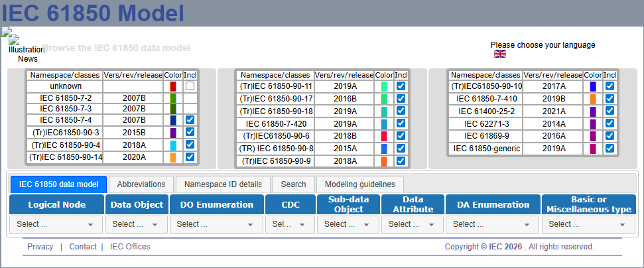This screenshot has width=644, height=268.
Task: Click the orange swatch for IEC 61850-7-410
Action: click(593, 99)
